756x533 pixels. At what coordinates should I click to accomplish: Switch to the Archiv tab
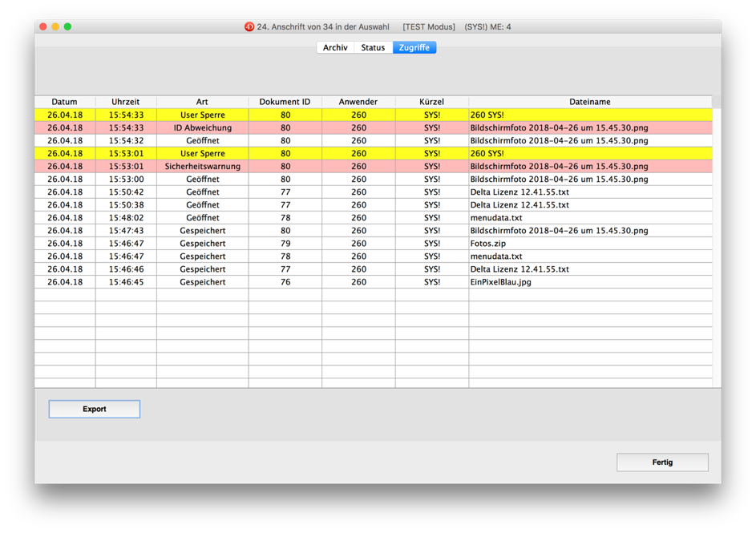[335, 47]
